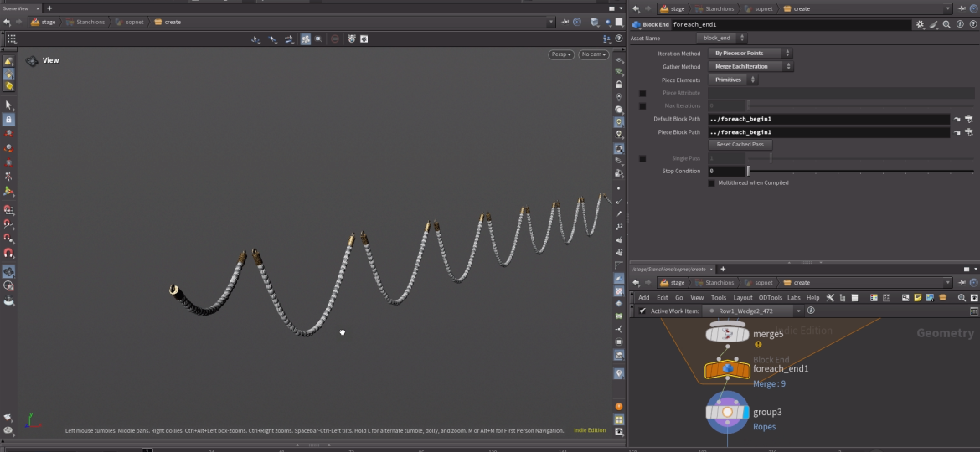Click the parameter search magnifier icon

(946, 25)
